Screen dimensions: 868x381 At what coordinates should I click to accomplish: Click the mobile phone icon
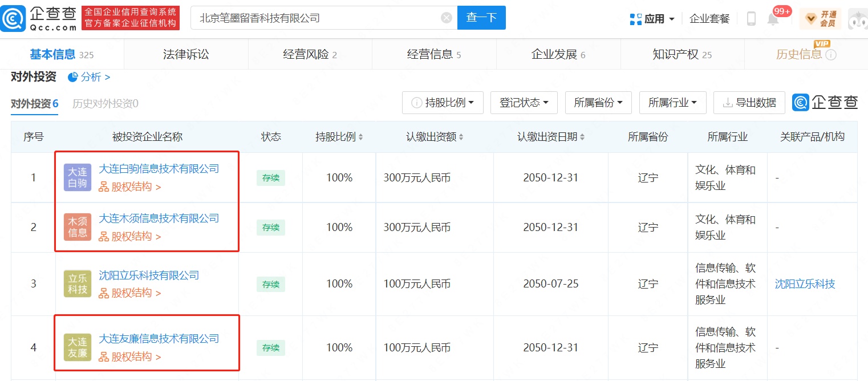tap(751, 19)
